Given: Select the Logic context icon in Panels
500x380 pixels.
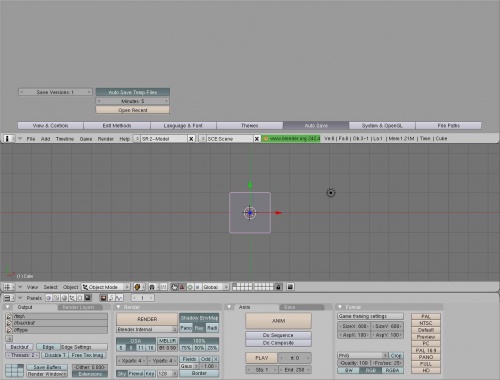Looking at the screenshot, I should [49, 298].
